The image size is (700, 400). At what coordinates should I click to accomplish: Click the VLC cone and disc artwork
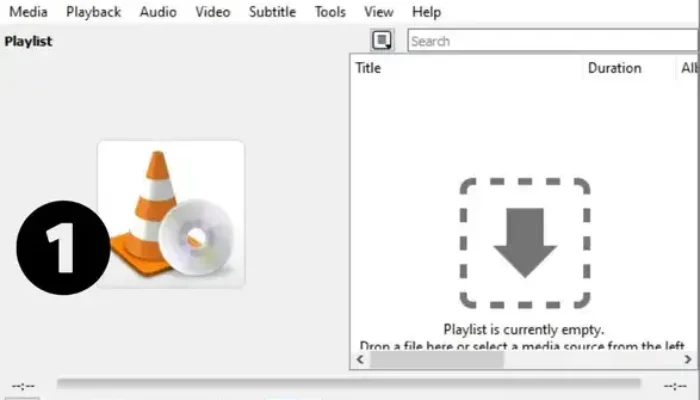coord(171,213)
